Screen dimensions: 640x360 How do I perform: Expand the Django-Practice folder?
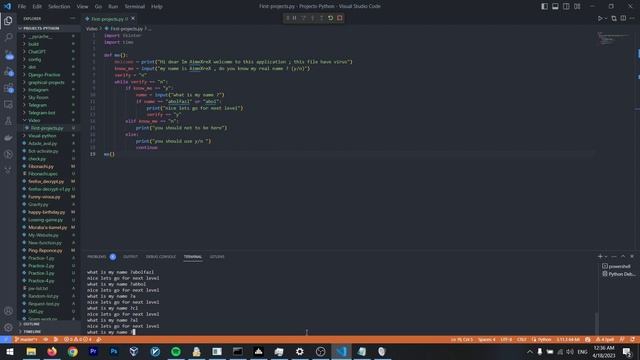[x=49, y=75]
